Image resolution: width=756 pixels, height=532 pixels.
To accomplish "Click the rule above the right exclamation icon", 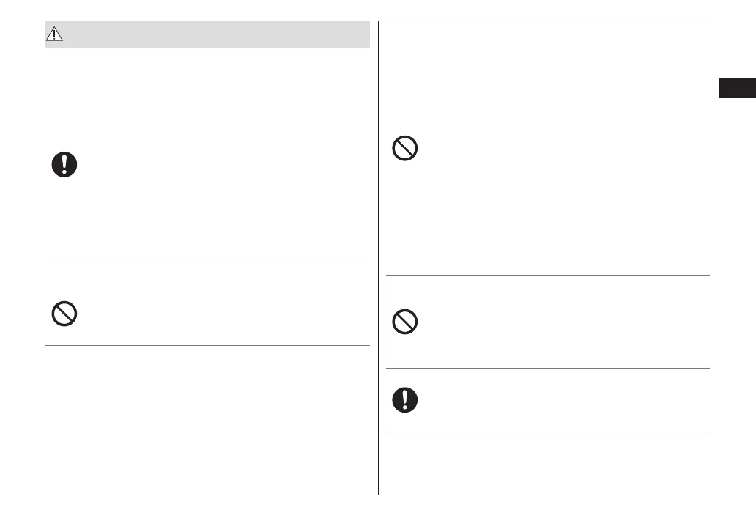I will pos(547,368).
